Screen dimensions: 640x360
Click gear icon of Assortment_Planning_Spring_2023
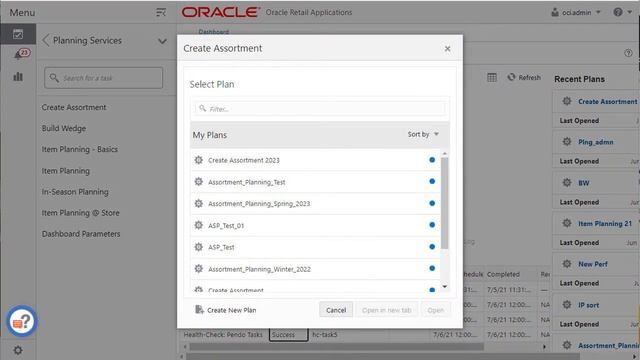[198, 203]
